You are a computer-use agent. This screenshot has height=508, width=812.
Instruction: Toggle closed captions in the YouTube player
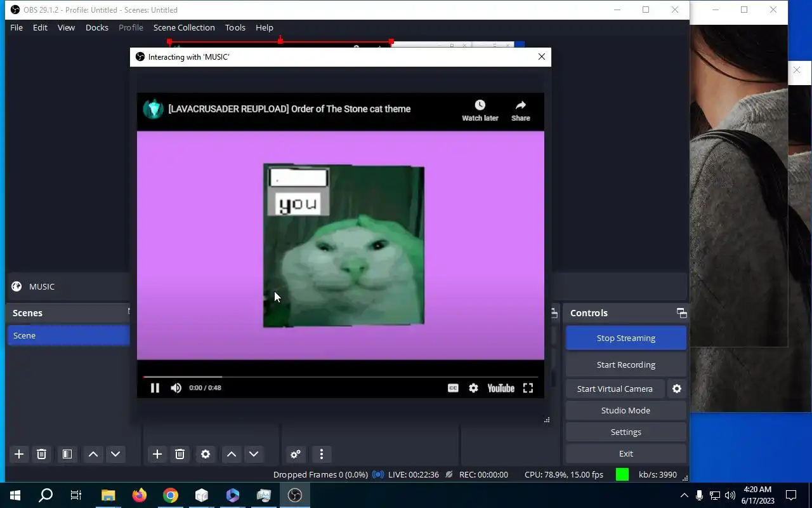pos(453,388)
